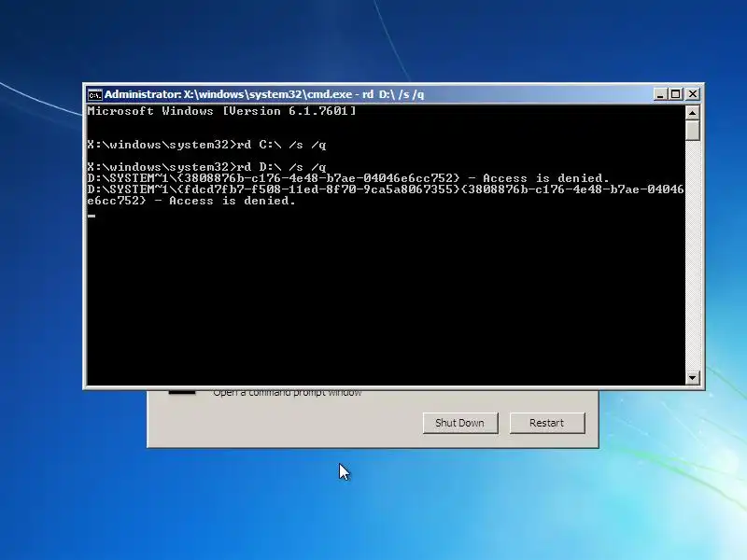Click the scrollbar down arrow in cmd
Image resolution: width=747 pixels, height=560 pixels.
[692, 378]
